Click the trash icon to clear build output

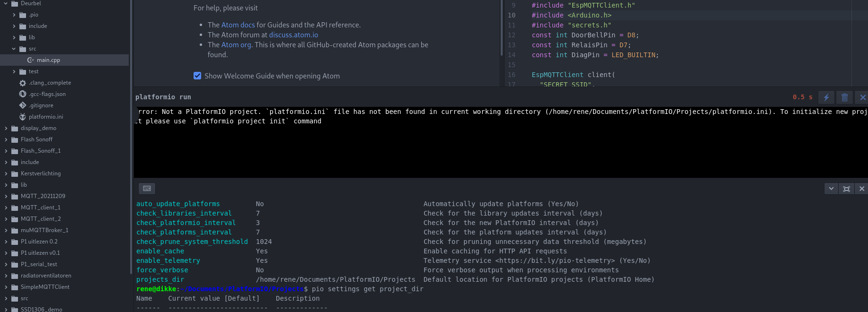(x=844, y=97)
